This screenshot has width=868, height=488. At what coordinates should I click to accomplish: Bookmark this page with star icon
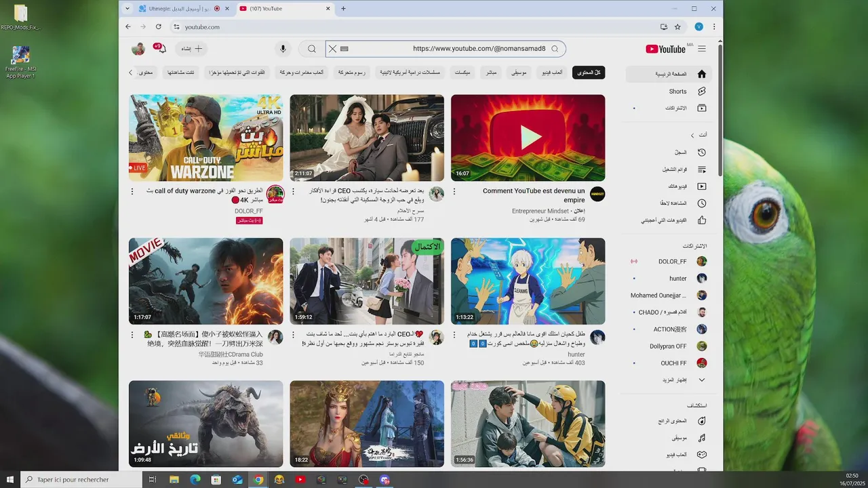tap(677, 26)
